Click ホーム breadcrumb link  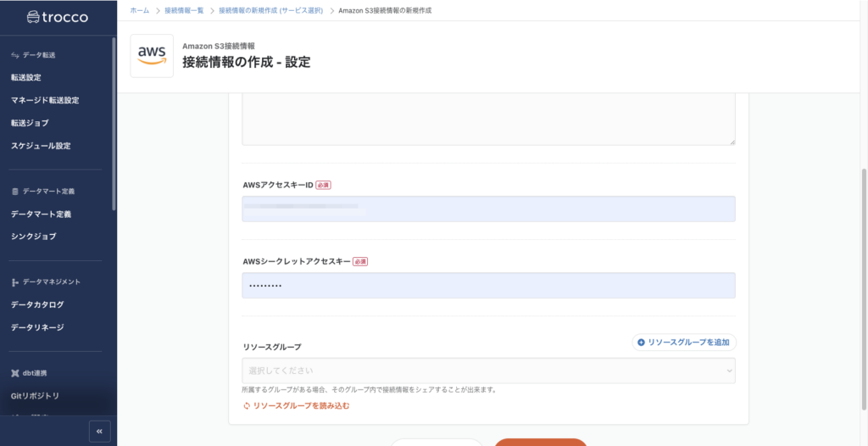(140, 10)
